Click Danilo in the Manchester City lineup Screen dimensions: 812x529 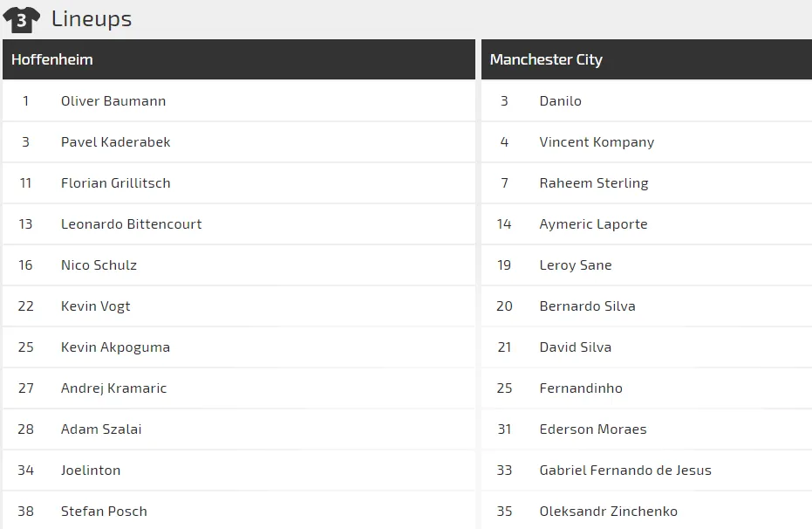point(560,101)
